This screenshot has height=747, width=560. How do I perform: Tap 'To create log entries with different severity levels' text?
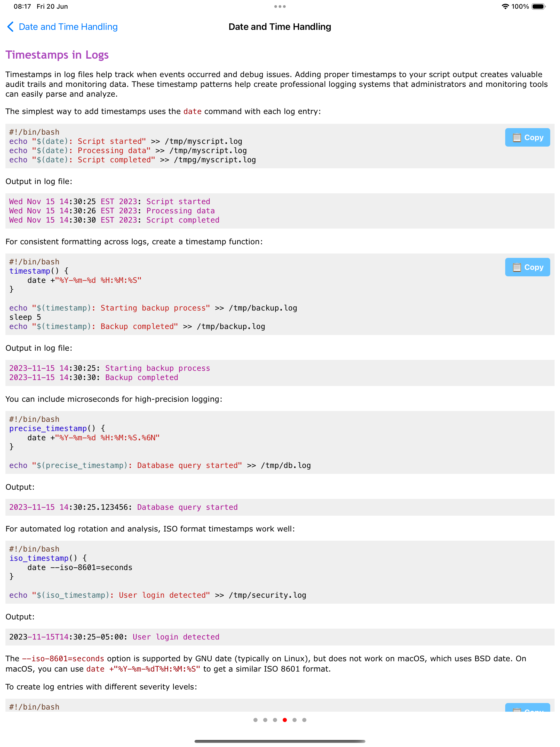tap(101, 687)
